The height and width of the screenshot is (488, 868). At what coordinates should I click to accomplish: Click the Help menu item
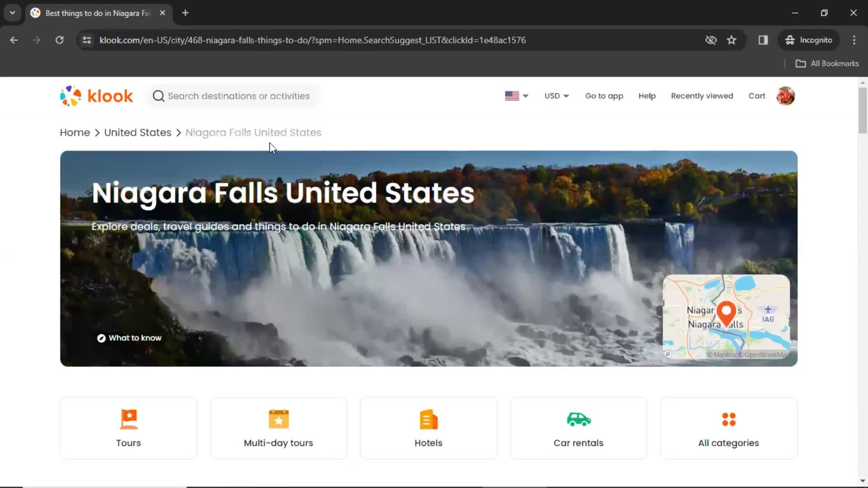647,96
